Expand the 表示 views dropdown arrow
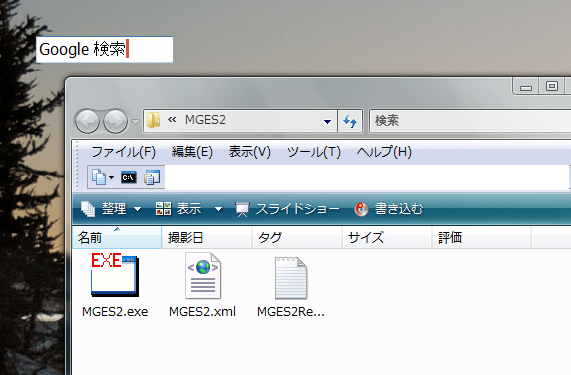Viewport: 571px width, 375px height. point(218,209)
